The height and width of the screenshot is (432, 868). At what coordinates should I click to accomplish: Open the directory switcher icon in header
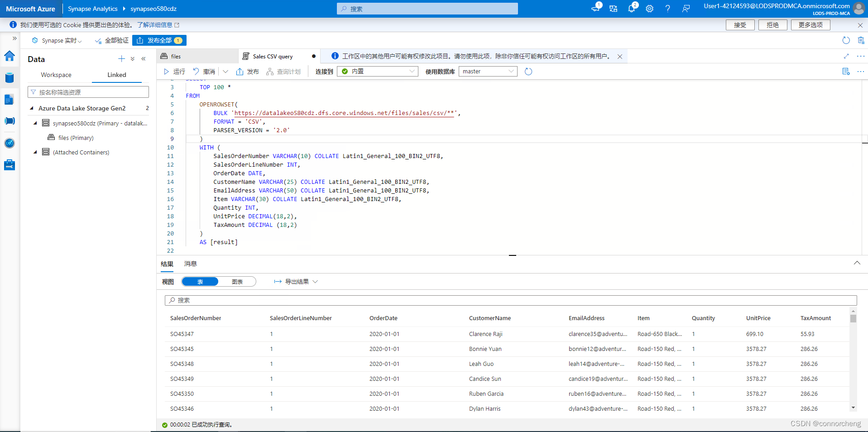pos(614,9)
